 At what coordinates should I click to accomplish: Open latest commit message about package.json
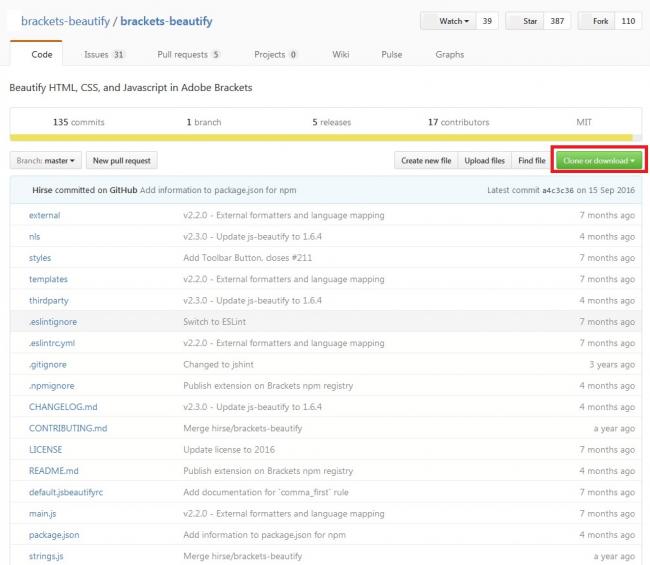point(218,190)
